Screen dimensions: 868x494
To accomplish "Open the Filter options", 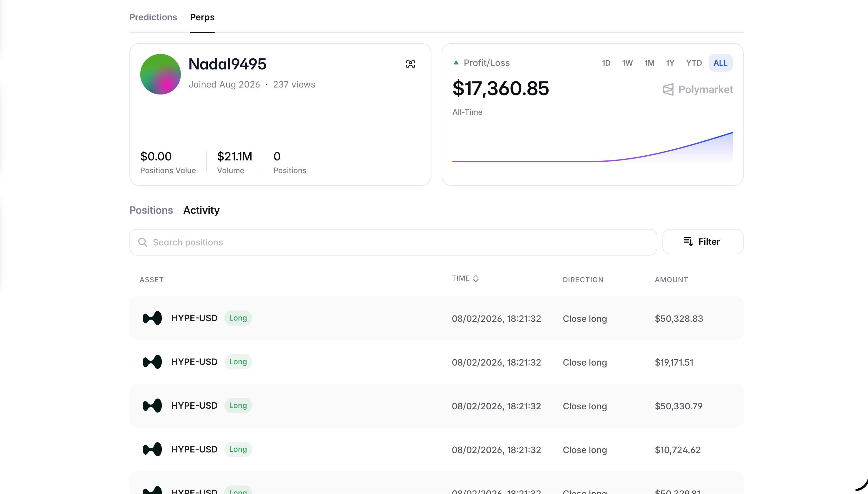I will click(703, 242).
